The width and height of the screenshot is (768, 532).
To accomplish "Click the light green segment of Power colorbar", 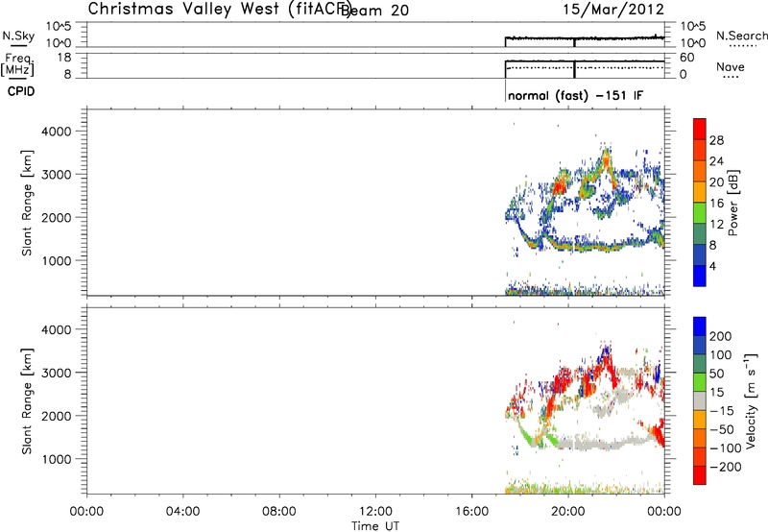I will tap(700, 213).
